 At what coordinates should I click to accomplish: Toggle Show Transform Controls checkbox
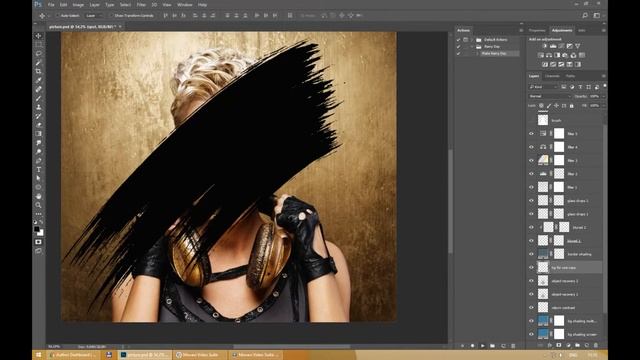coord(111,16)
